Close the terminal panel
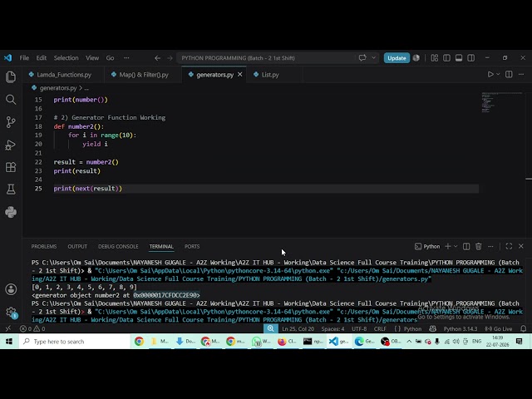Viewport: 532px width, 399px height. tap(521, 246)
